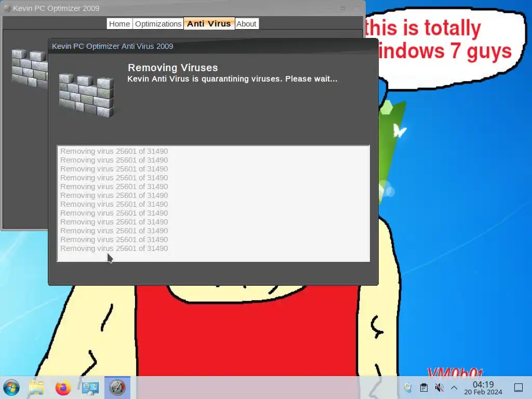The height and width of the screenshot is (399, 532).
Task: Click the show desktop button
Action: [x=518, y=388]
